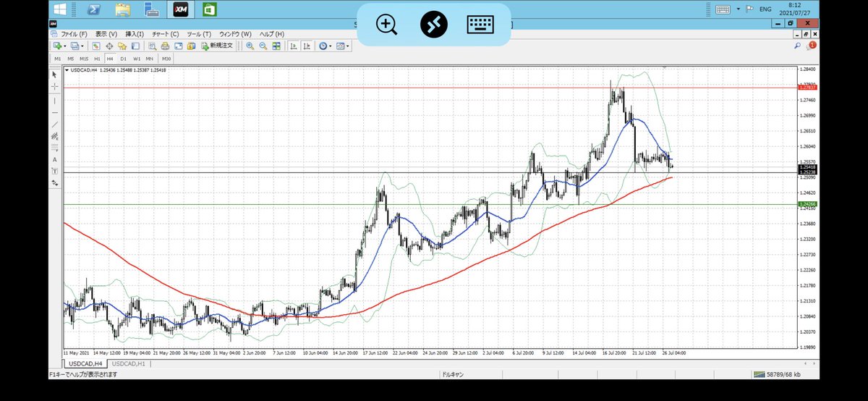Switch to M1 timeframe
The width and height of the screenshot is (868, 401).
click(x=58, y=59)
